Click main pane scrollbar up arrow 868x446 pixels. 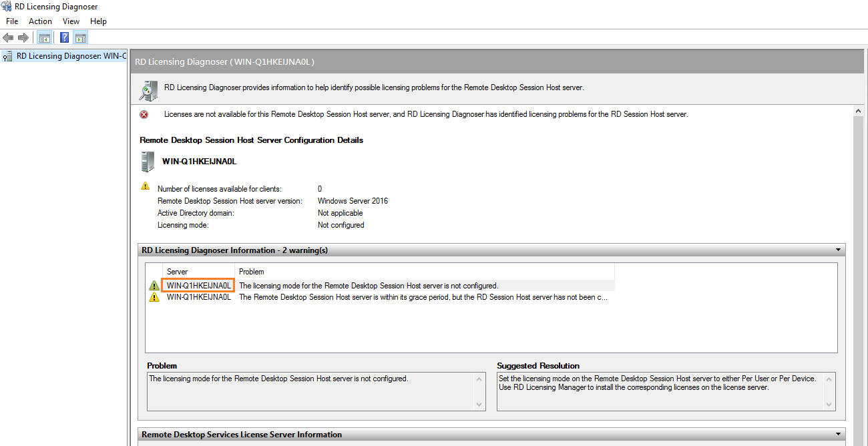pos(858,111)
